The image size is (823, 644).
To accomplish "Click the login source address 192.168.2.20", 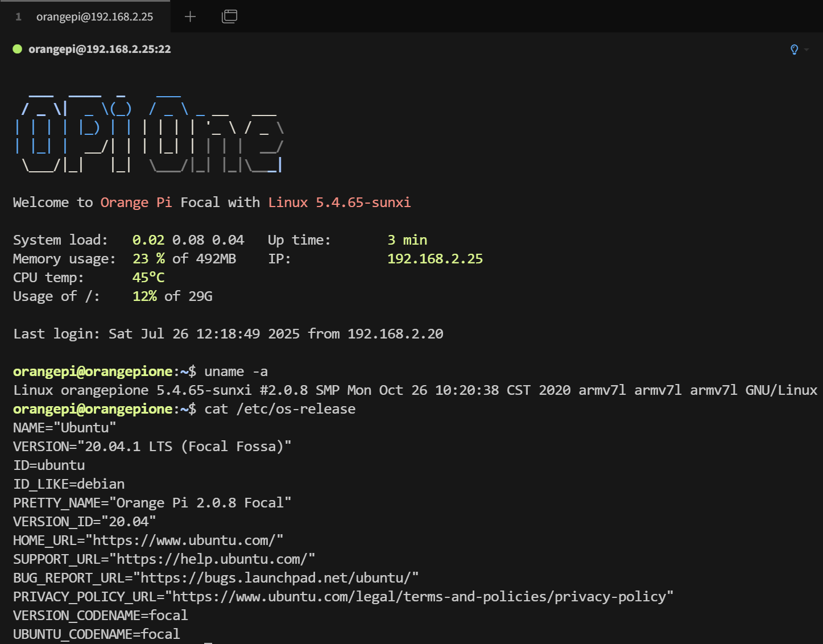I will (x=395, y=334).
